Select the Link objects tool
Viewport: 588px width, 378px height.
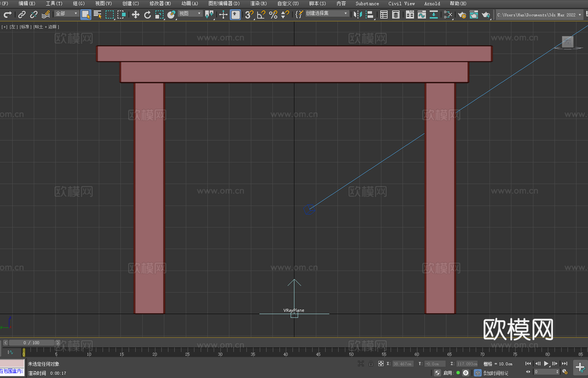click(22, 14)
